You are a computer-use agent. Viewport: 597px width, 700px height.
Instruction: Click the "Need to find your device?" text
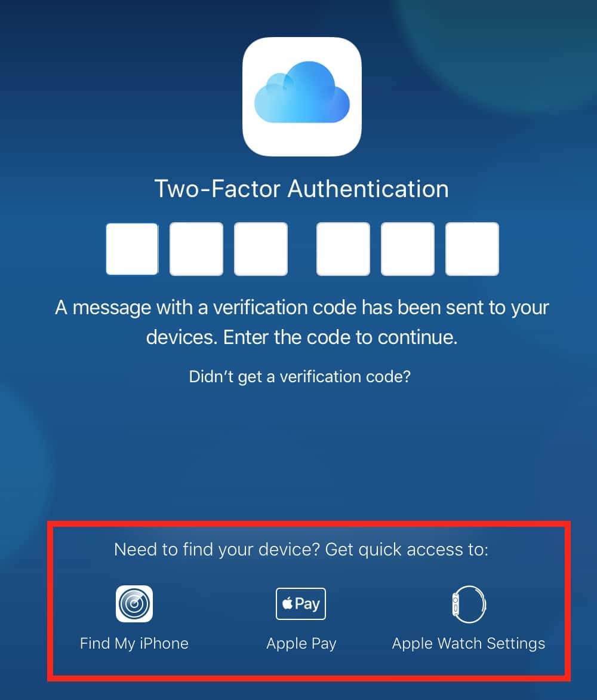(217, 549)
